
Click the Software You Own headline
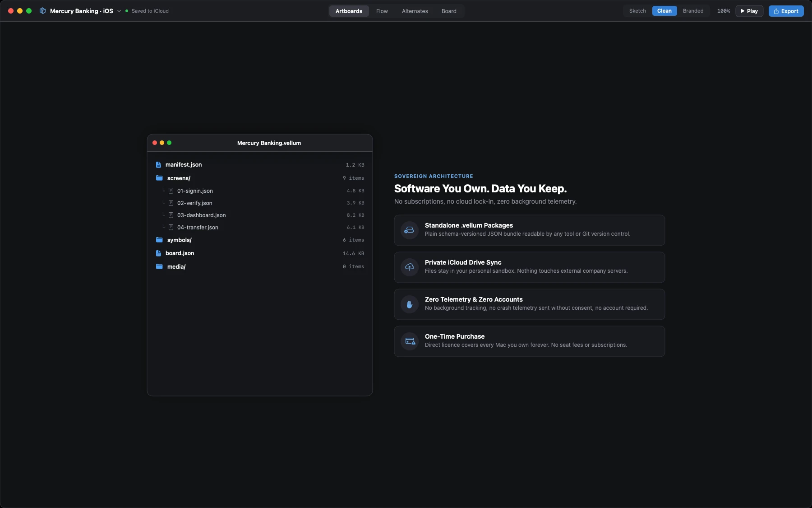[480, 189]
